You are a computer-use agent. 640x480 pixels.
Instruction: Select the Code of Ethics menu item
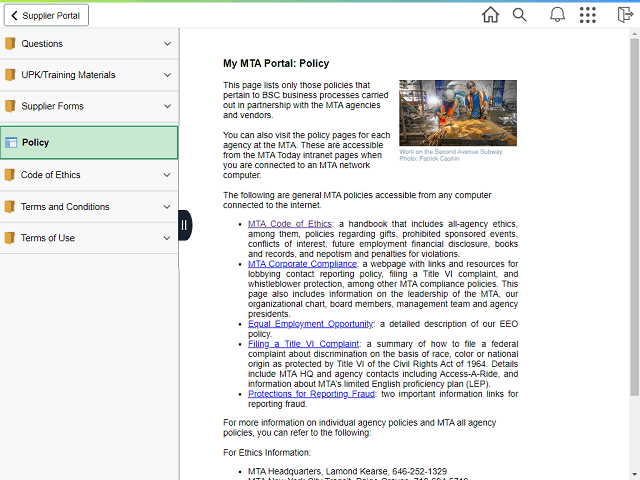[89, 175]
